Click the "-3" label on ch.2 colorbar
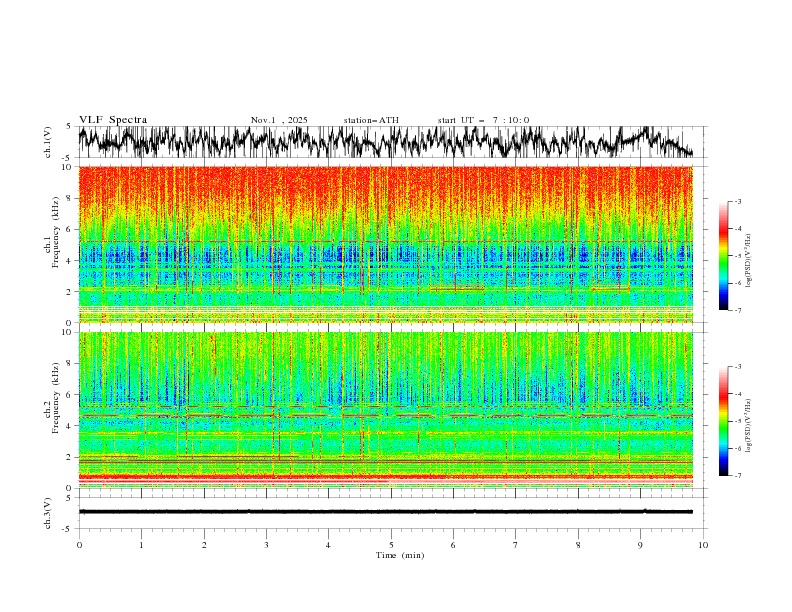 [x=737, y=367]
